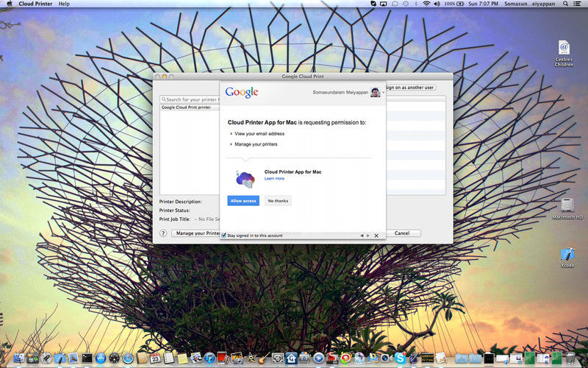Click the Time Machine menu bar icon
The width and height of the screenshot is (588, 368).
(406, 4)
